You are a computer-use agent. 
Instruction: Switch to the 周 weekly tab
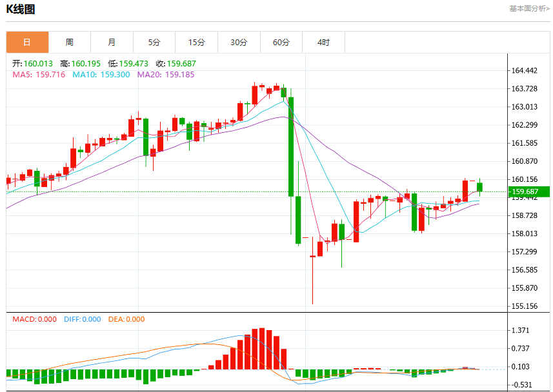coord(70,43)
